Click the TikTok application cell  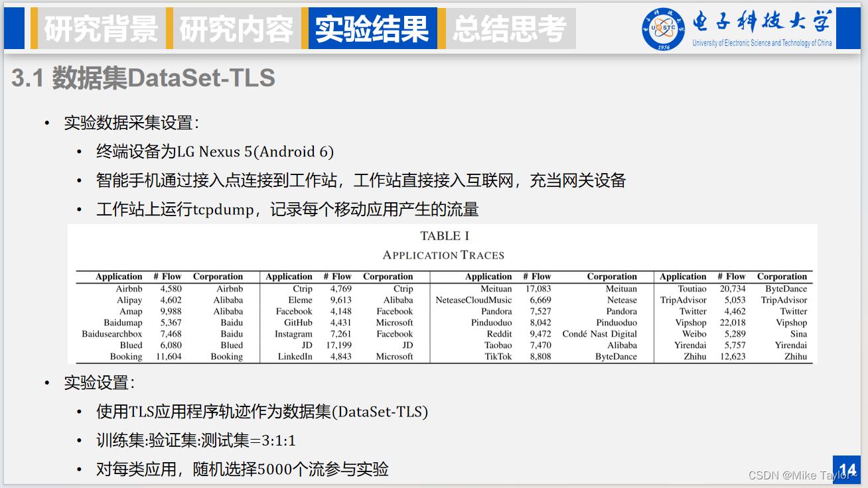(498, 357)
